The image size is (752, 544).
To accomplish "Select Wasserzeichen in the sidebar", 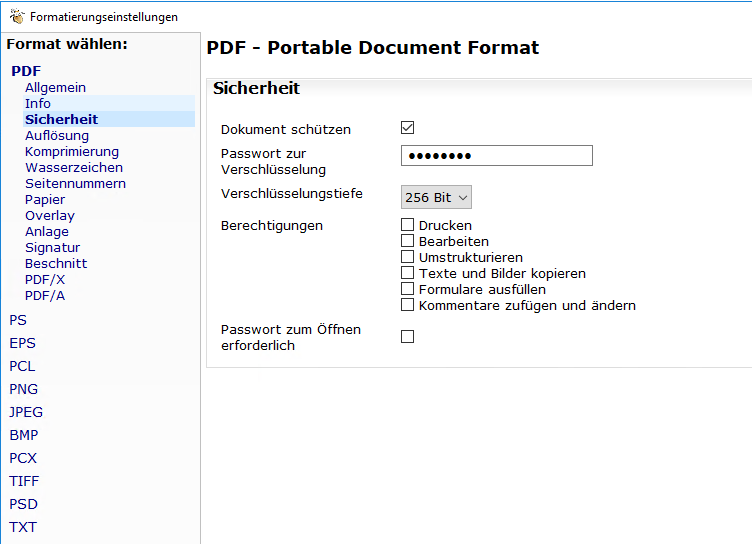I will click(74, 168).
